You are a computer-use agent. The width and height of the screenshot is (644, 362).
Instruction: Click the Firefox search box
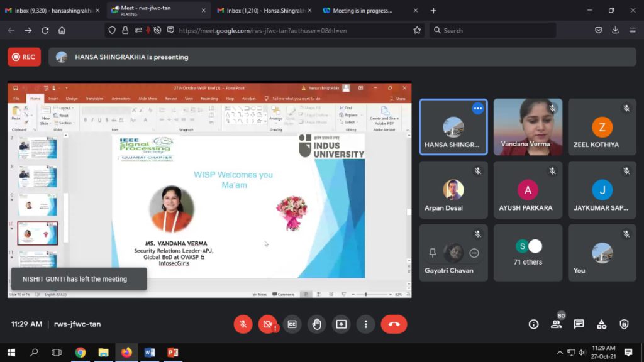coord(492,30)
